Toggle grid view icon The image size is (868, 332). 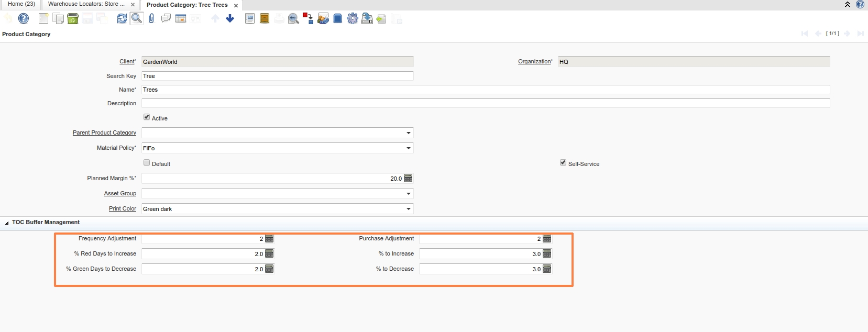[x=181, y=19]
